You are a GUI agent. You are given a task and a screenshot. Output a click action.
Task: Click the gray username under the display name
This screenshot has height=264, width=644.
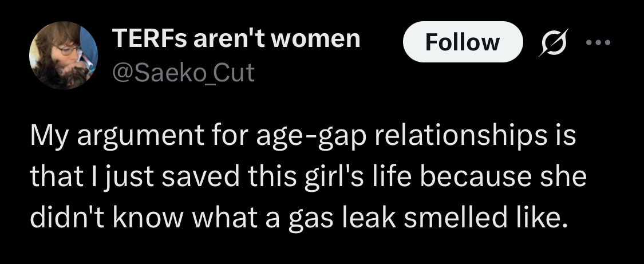tap(183, 73)
